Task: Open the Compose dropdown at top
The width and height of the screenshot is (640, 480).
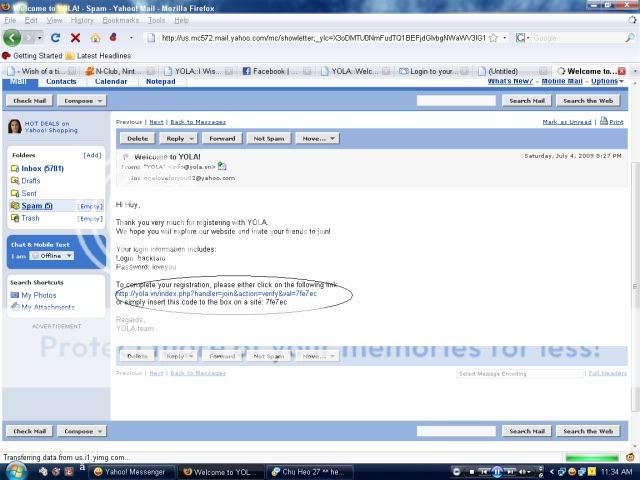Action: point(82,100)
